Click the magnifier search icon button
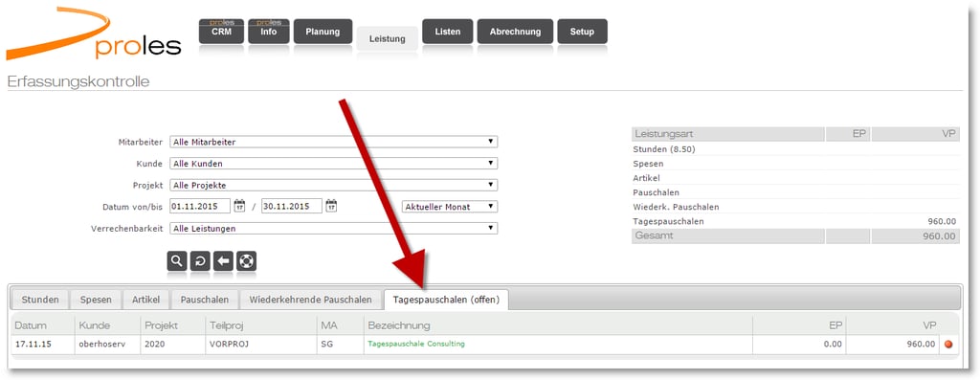 pyautogui.click(x=177, y=261)
